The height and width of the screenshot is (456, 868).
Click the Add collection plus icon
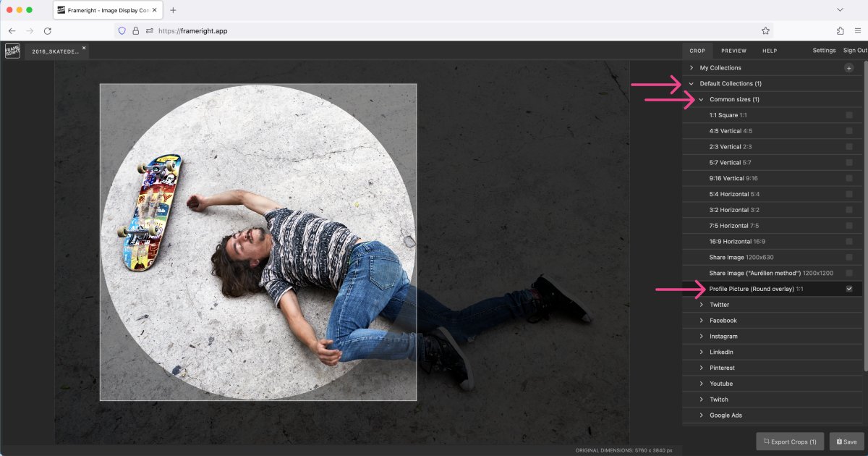tap(848, 67)
